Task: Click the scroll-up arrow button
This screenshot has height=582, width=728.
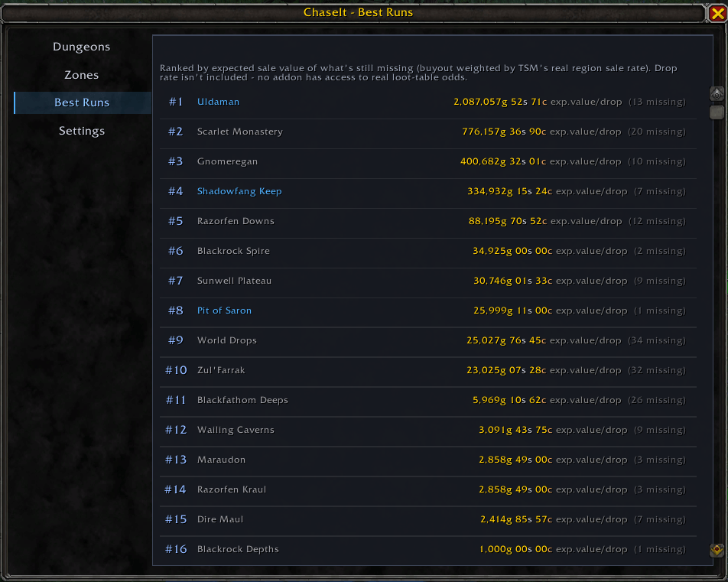Action: click(x=717, y=94)
